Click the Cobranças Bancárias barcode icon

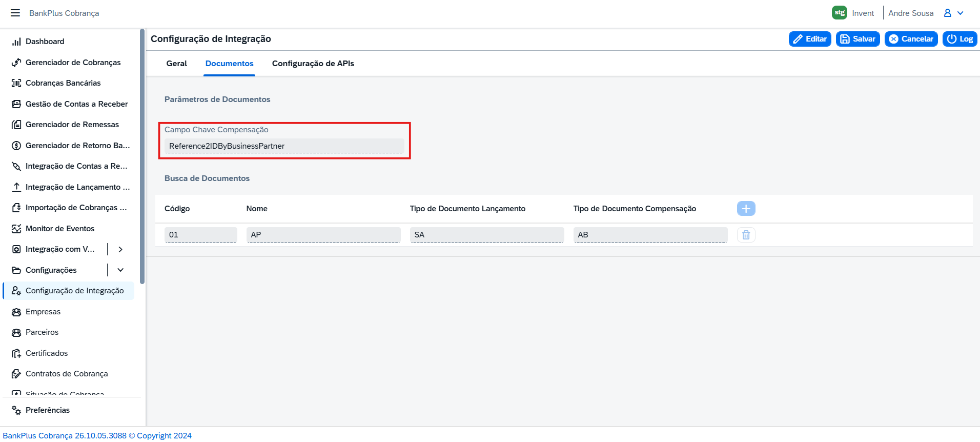(16, 83)
